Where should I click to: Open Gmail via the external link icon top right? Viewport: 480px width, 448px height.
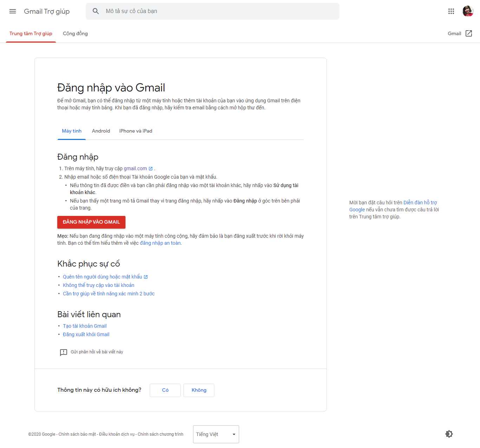(469, 33)
